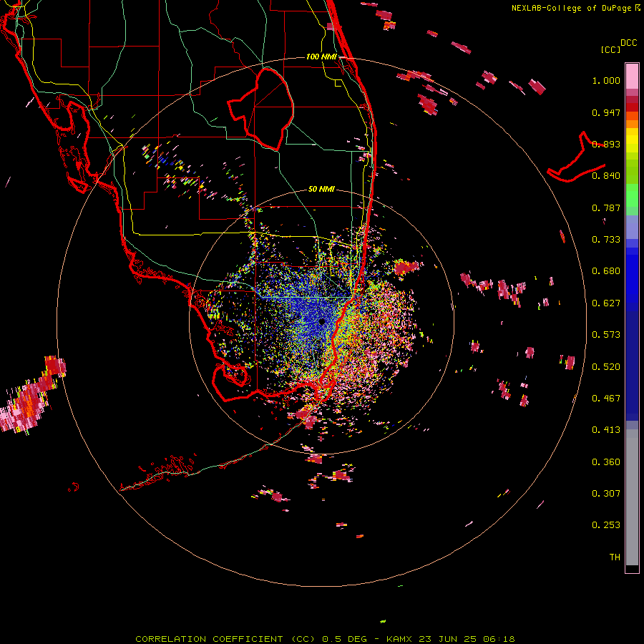Click the TH threshold label
The height and width of the screenshot is (644, 644).
click(x=615, y=557)
